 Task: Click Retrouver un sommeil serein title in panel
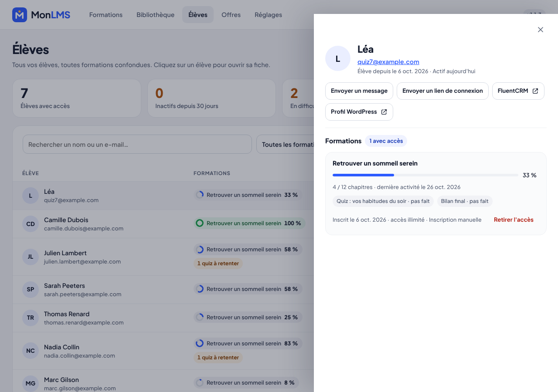pyautogui.click(x=375, y=163)
